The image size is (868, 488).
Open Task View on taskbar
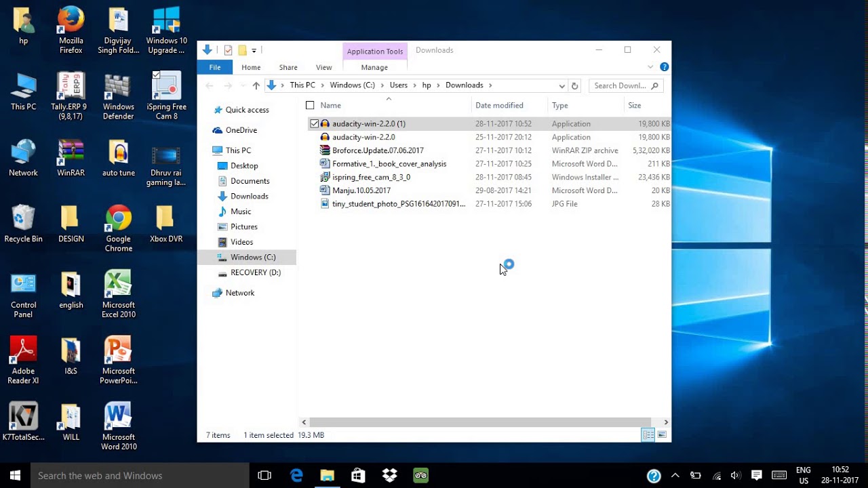pos(264,476)
